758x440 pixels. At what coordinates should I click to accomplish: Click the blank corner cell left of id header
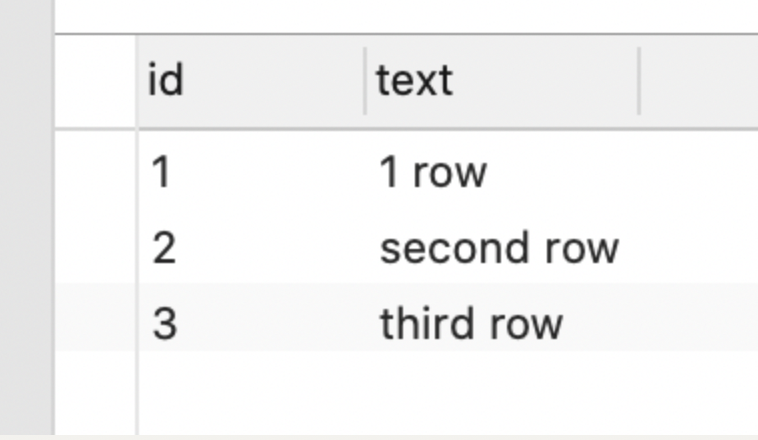point(96,81)
